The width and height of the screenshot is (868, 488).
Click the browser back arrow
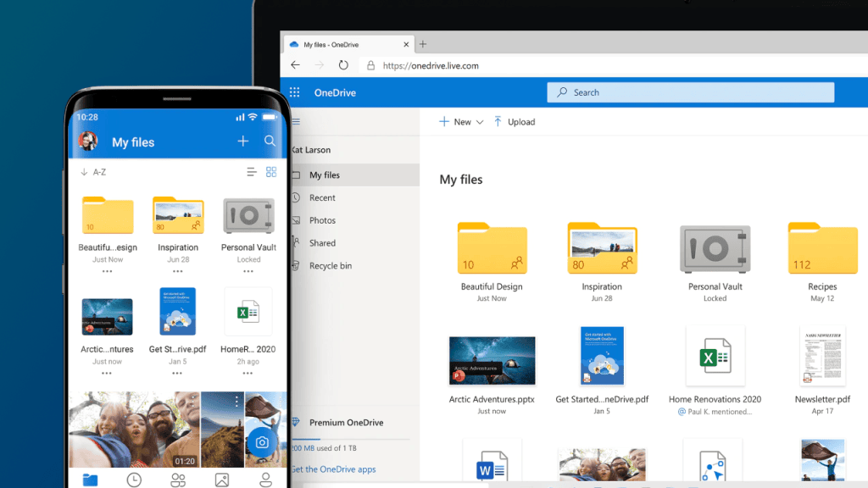click(x=295, y=65)
